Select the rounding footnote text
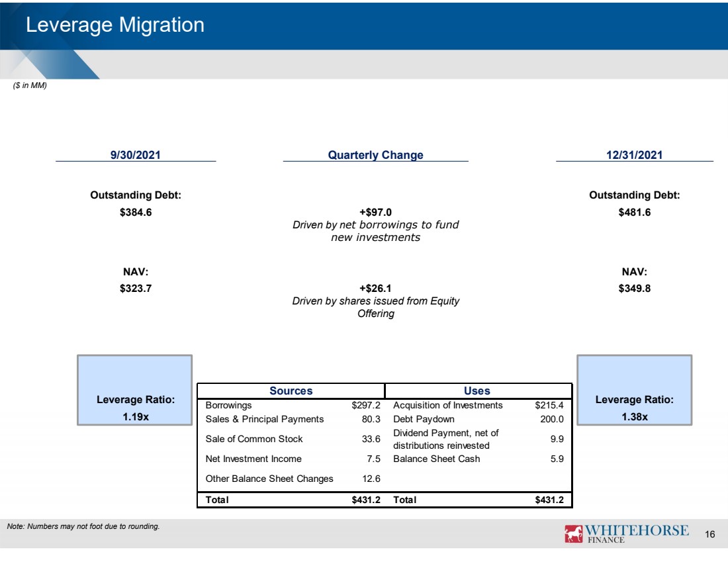Screen dimensions: 728x562 click(x=83, y=527)
